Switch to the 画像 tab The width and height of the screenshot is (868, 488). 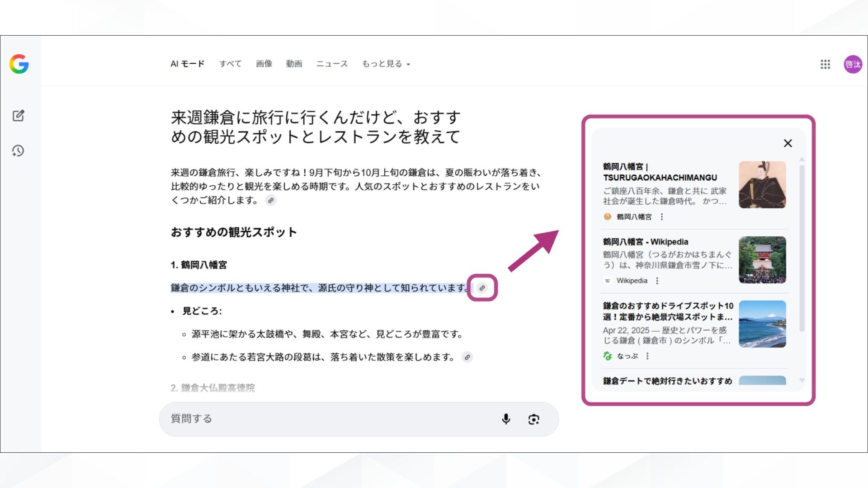(264, 64)
